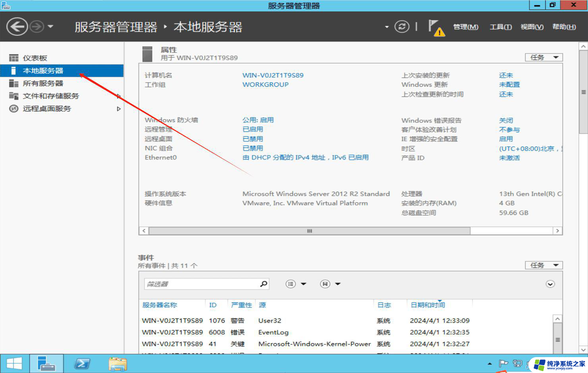Click IE 增强的安全配置 启用 link

pyautogui.click(x=506, y=139)
